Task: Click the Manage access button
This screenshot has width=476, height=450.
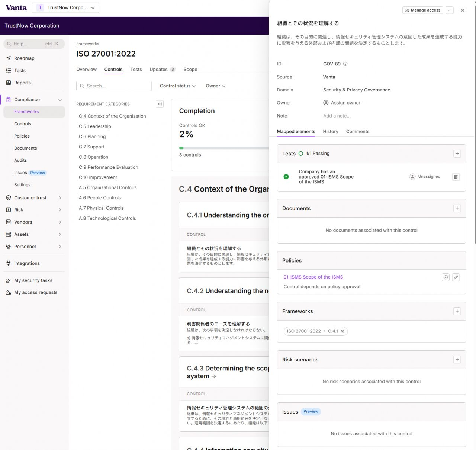Action: [x=423, y=10]
